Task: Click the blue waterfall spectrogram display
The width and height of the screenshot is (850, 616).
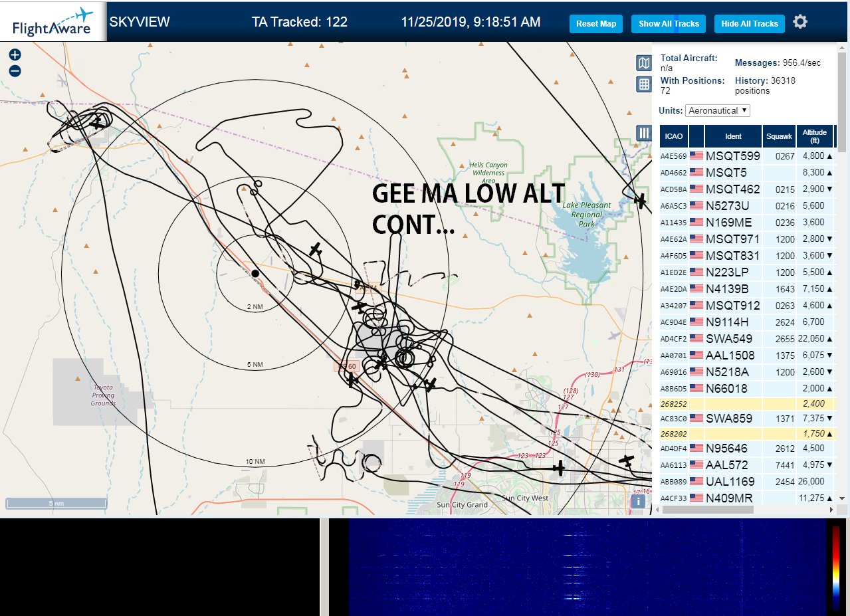Action: 587,567
